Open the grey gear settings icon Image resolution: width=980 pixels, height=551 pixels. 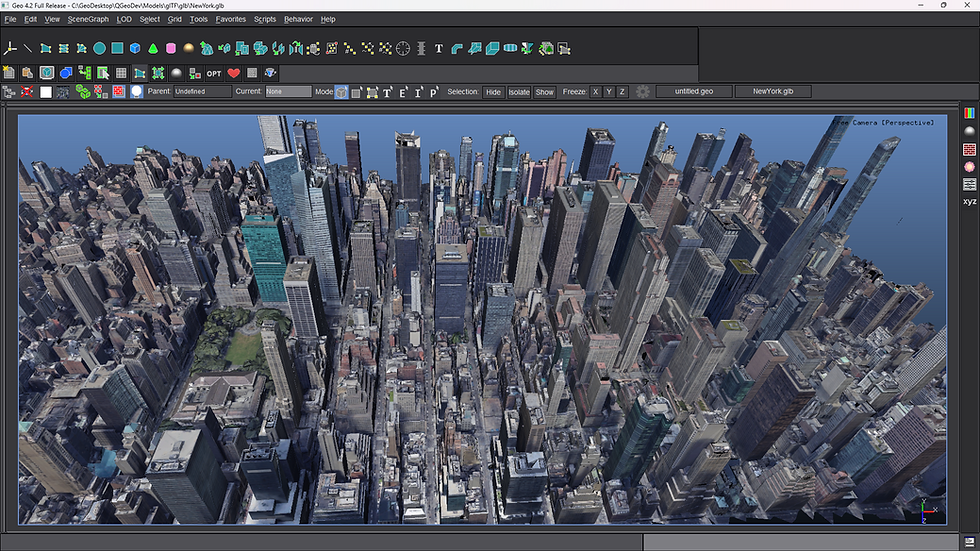(642, 92)
